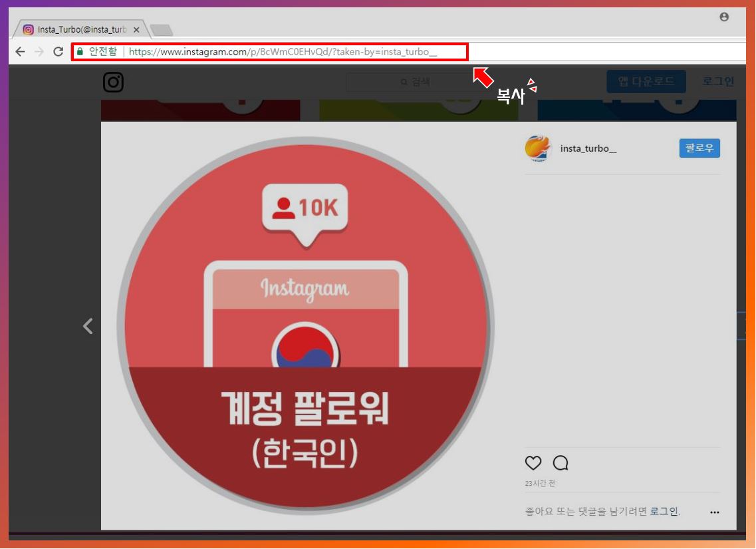Open the insta_turbo__ profile avatar
Screen dimensions: 756x549
tap(538, 148)
